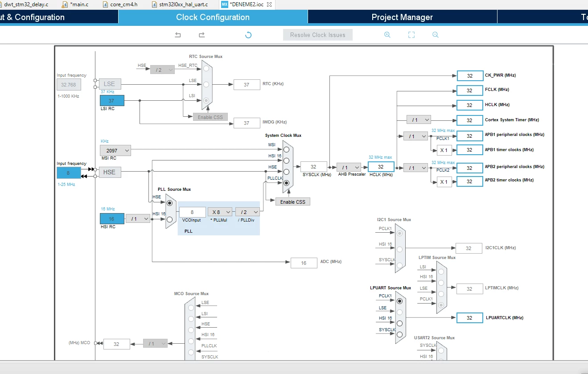The image size is (588, 374).
Task: Open the Cortex System Timer divider dropdown
Action: click(x=419, y=120)
